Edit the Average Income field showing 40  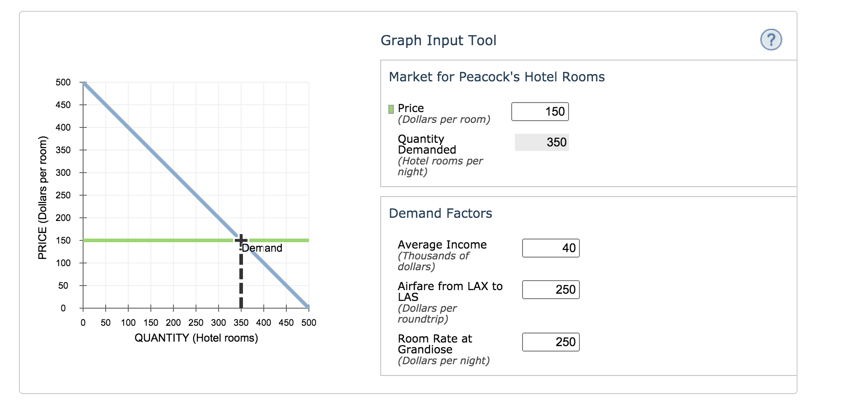(x=551, y=248)
